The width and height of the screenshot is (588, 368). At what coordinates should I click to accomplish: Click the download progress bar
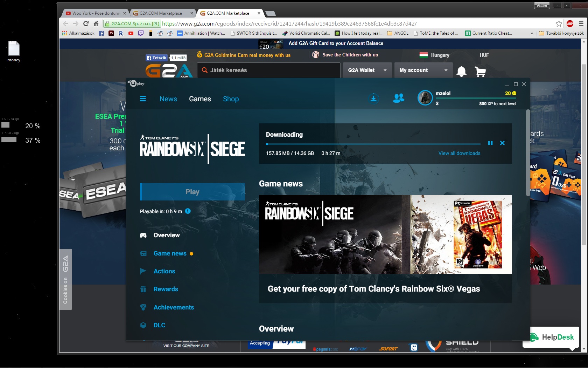pos(373,144)
